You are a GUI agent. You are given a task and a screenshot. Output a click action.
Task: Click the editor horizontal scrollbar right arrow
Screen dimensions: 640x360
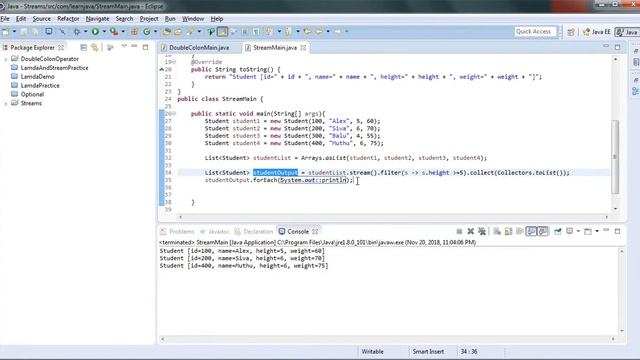[x=607, y=217]
